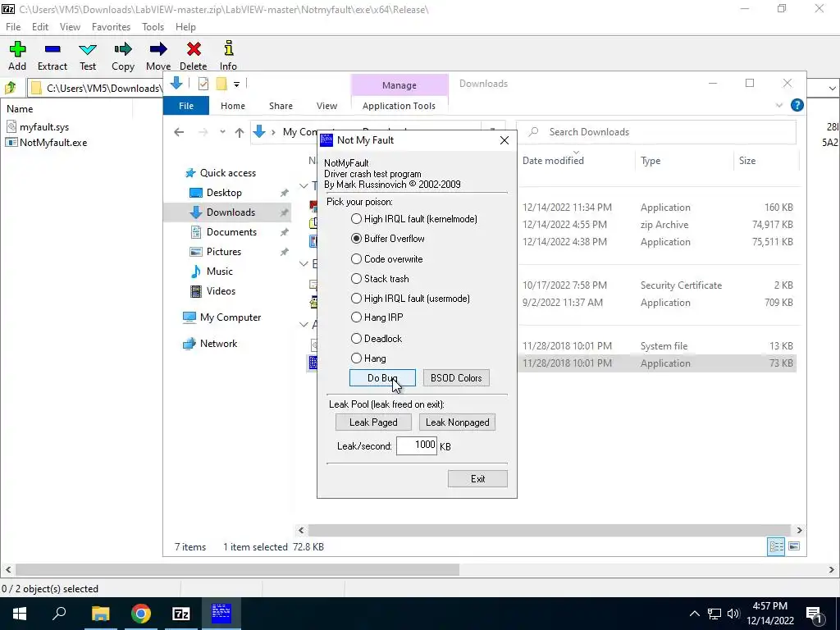Open Chrome from taskbar
Screen dimensions: 840x630
141,614
